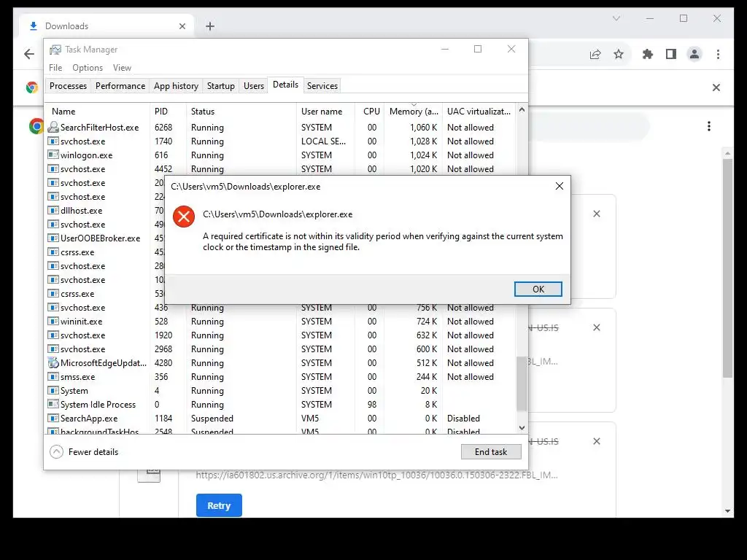Sort by the PID column header
The width and height of the screenshot is (747, 560).
168,112
